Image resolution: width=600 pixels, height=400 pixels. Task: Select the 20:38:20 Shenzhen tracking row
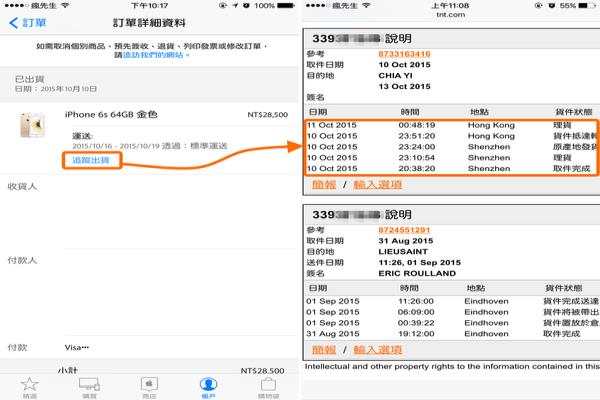click(452, 168)
